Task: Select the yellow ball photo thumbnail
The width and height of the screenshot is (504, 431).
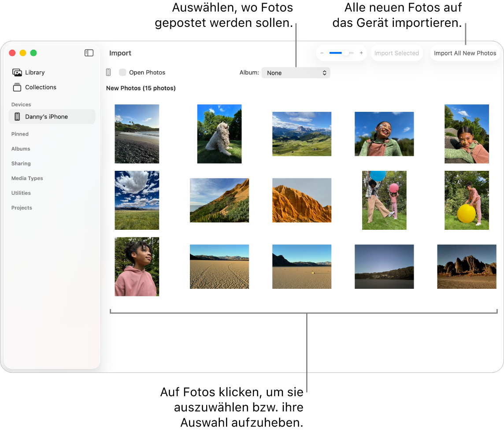Action: [467, 200]
